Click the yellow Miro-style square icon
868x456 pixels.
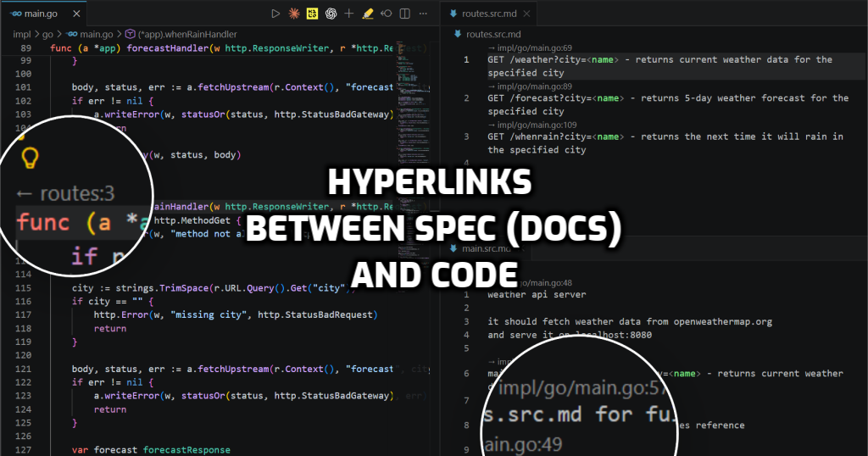click(x=312, y=14)
